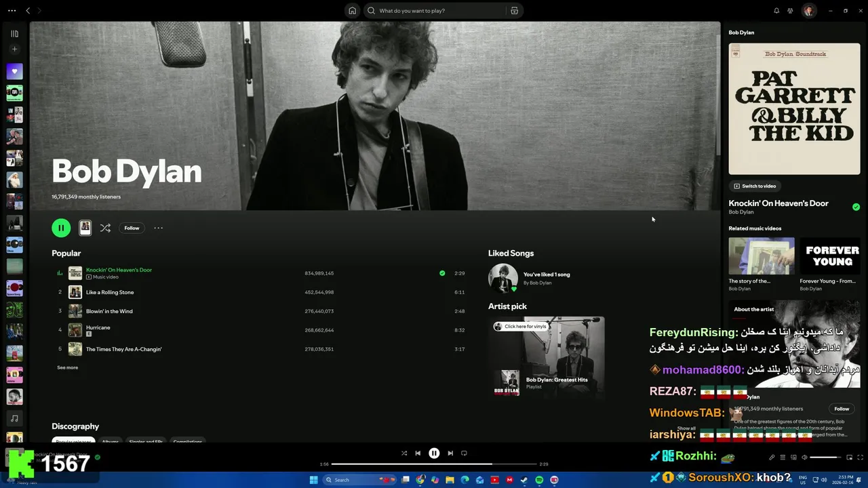Open the notifications bell icon
868x488 pixels.
click(776, 11)
